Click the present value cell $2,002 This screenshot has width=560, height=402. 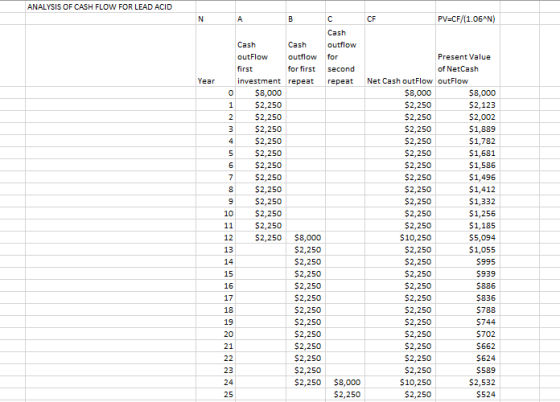click(468, 117)
